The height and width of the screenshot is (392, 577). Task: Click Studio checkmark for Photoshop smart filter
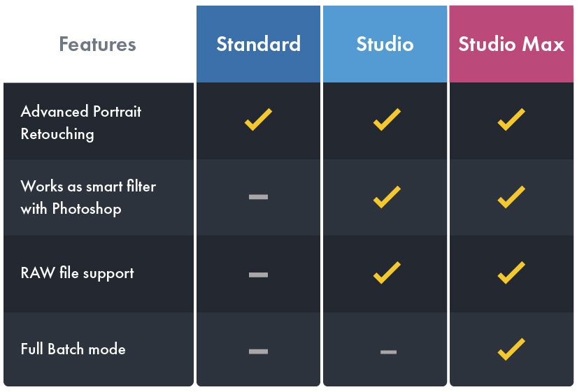(x=387, y=197)
